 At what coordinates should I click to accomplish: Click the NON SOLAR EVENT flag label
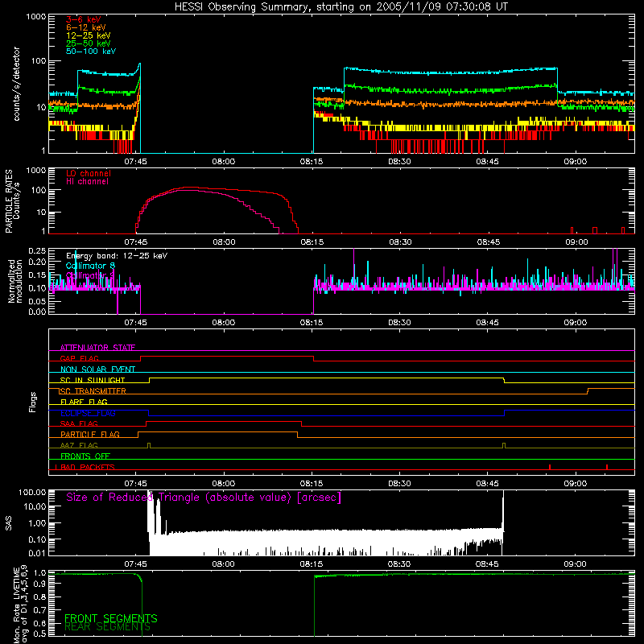97,369
